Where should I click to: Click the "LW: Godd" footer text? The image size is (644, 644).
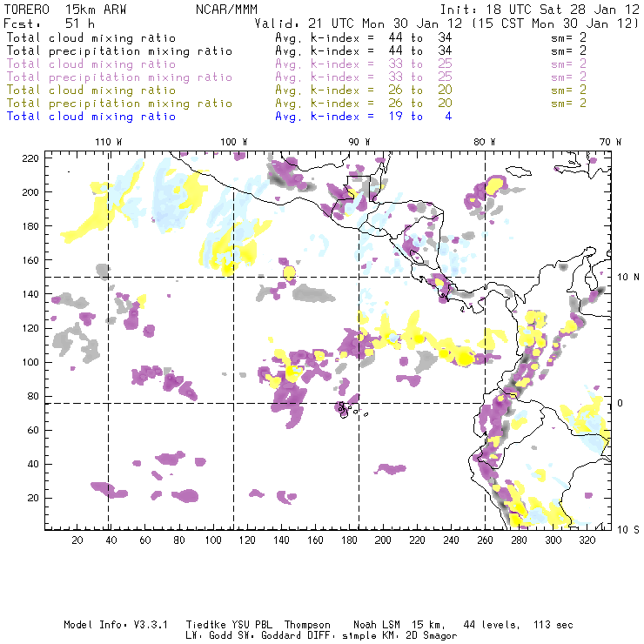tap(210, 635)
